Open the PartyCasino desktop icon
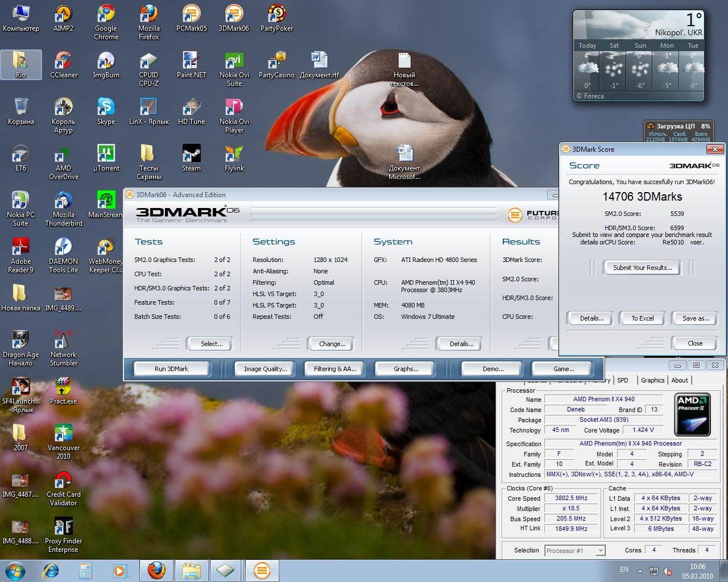Screen dimensions: 728x582 [x=276, y=65]
